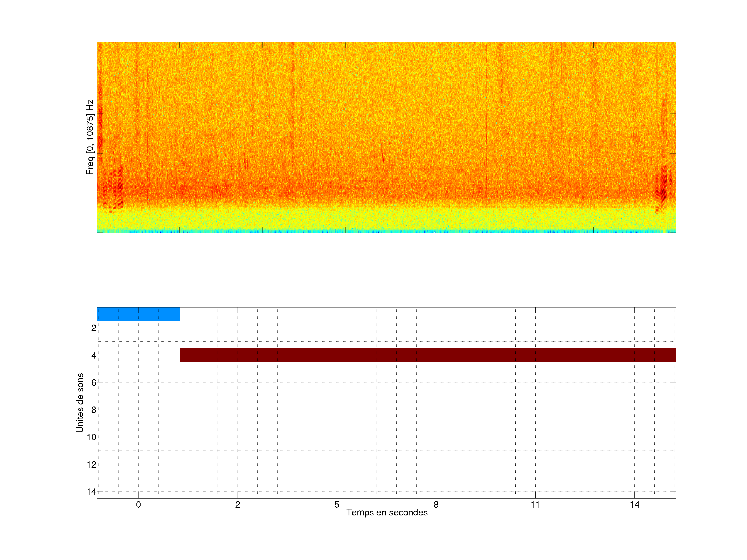Click y-axis tick label 6
The image size is (747, 560).
tap(94, 382)
